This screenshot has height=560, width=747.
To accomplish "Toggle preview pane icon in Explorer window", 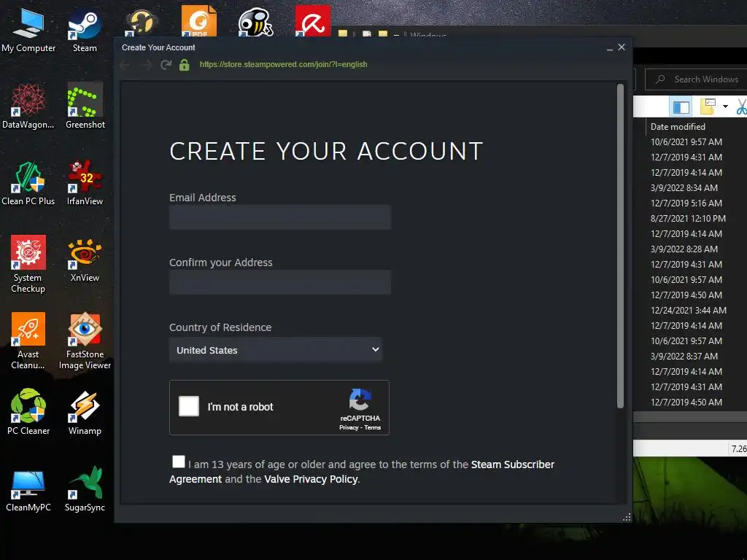I will (x=681, y=106).
